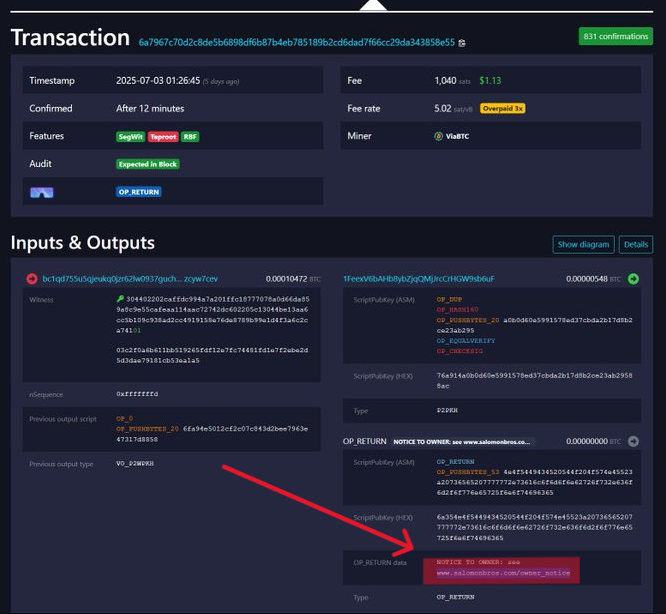Click the SegWit feature badge

pyautogui.click(x=131, y=136)
